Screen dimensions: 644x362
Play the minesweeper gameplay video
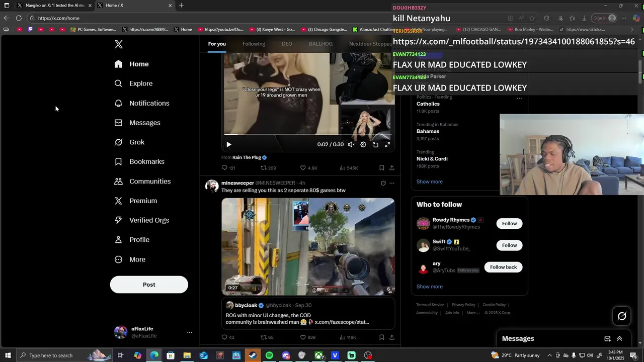308,246
